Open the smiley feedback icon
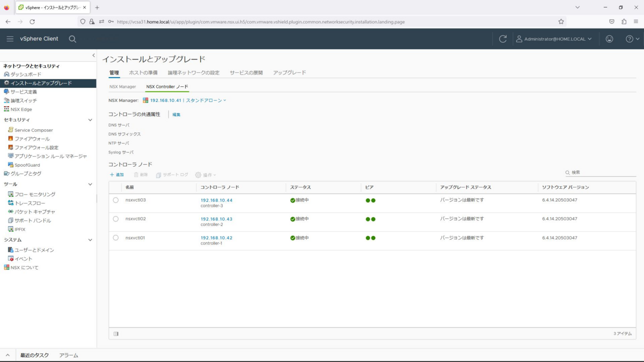 (609, 39)
